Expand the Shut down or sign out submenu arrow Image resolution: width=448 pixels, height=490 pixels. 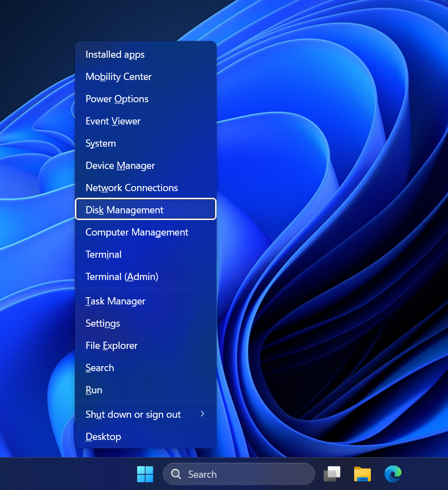tap(202, 414)
